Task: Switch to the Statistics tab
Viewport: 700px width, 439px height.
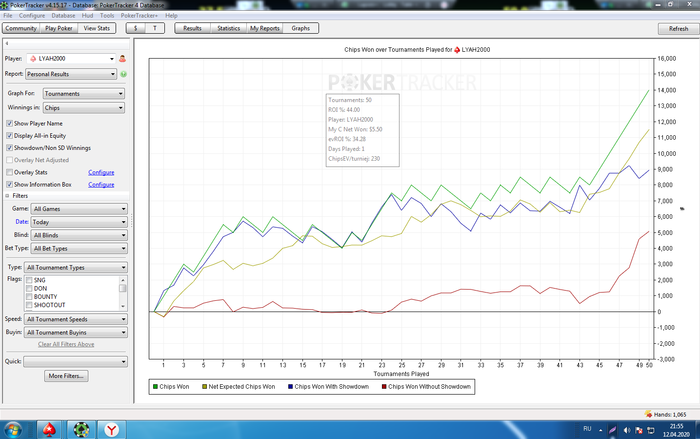Action: pyautogui.click(x=229, y=28)
